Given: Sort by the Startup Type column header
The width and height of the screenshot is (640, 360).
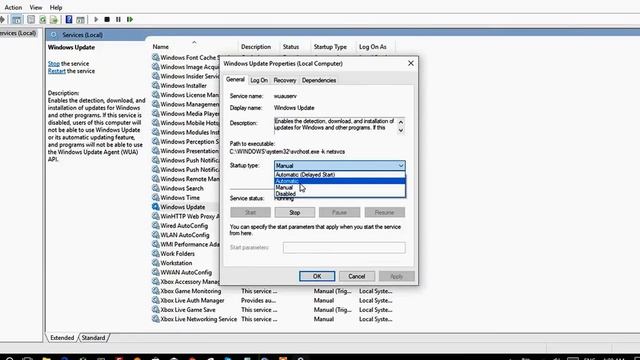Looking at the screenshot, I should point(330,47).
